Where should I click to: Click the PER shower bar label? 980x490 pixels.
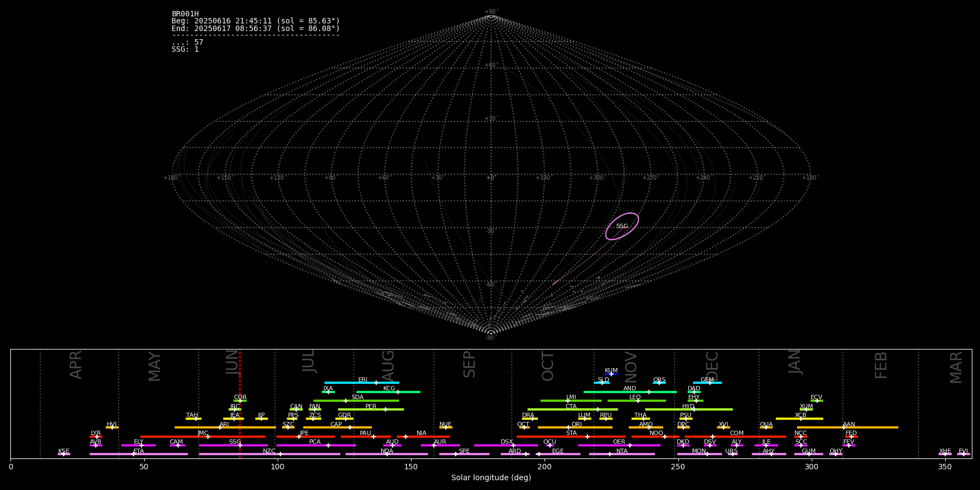pyautogui.click(x=371, y=407)
